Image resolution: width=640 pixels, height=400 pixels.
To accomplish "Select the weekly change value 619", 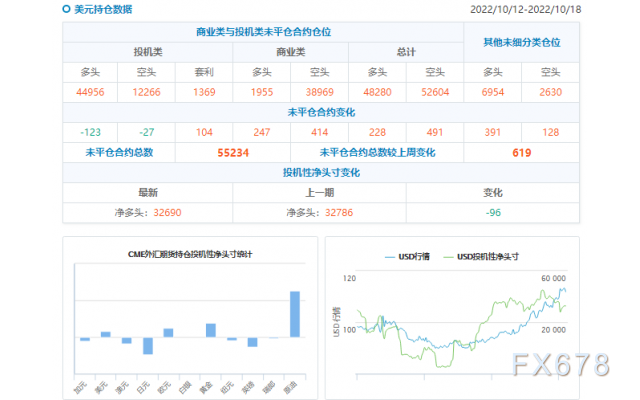I will click(x=522, y=153).
